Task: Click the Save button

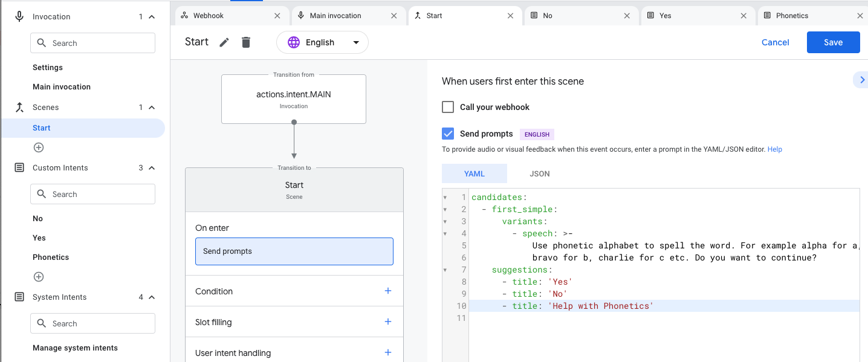Action: coord(833,42)
